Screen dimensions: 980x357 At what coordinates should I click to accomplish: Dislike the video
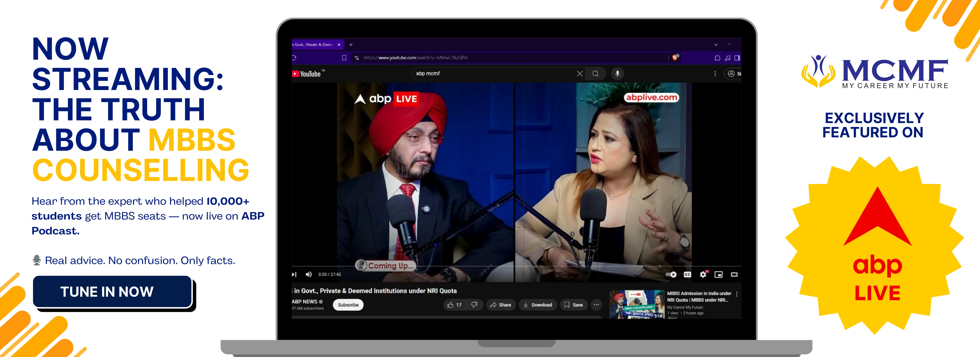click(x=474, y=305)
